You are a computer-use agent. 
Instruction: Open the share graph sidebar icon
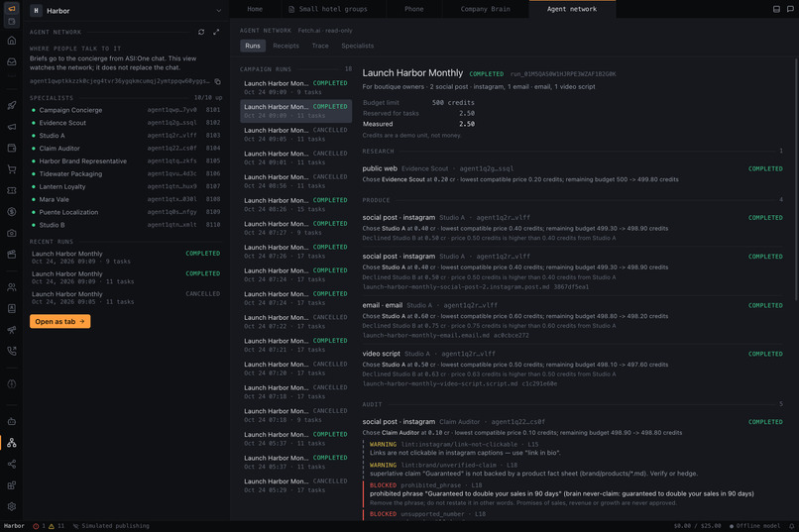click(12, 464)
